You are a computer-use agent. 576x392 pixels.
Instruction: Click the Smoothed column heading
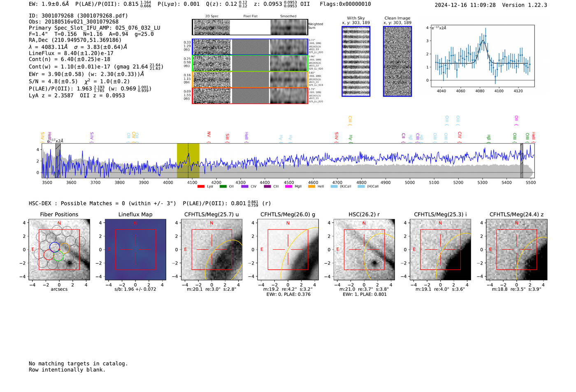pos(288,16)
